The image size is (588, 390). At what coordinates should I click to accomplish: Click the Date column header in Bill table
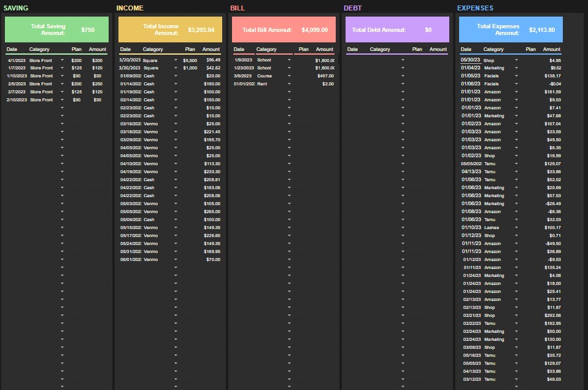tap(239, 50)
